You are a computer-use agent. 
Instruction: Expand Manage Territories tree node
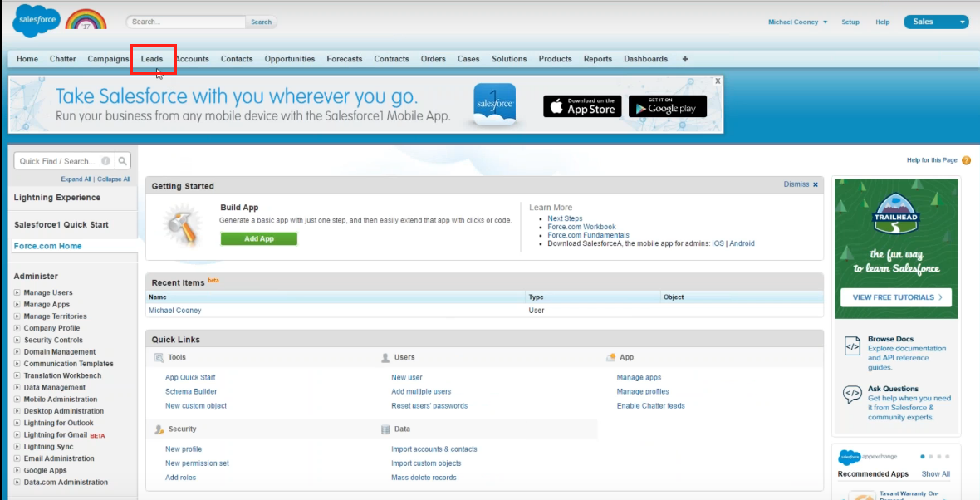pyautogui.click(x=17, y=316)
